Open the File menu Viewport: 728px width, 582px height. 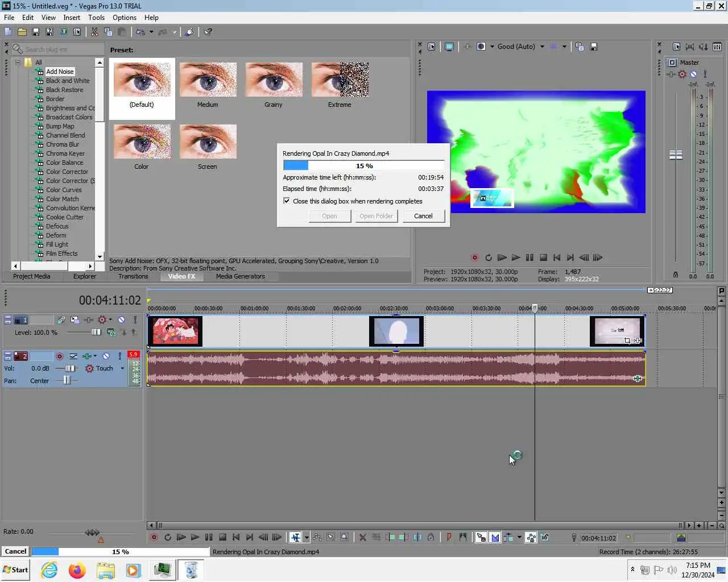click(9, 18)
